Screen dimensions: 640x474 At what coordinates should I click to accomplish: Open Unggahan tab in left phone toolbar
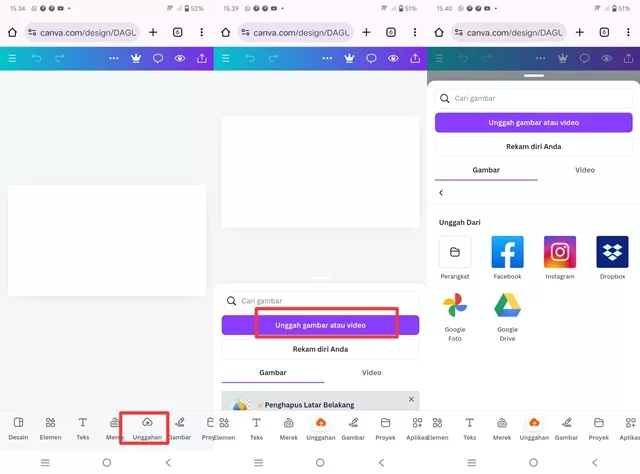[x=147, y=428]
